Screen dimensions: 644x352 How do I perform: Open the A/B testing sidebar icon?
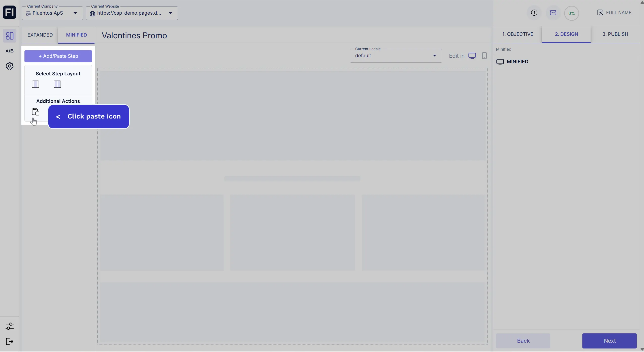click(x=10, y=51)
